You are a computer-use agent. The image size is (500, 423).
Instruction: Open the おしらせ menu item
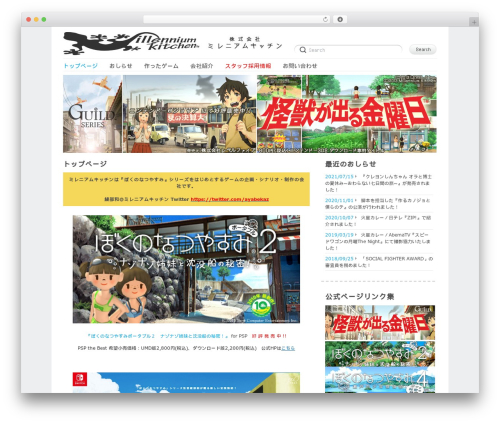[121, 66]
